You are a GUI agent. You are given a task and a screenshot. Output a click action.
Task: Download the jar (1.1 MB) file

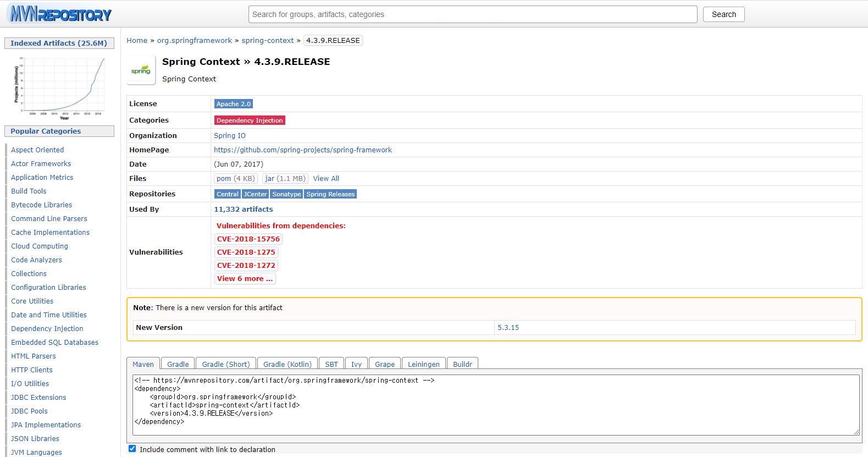click(x=285, y=179)
